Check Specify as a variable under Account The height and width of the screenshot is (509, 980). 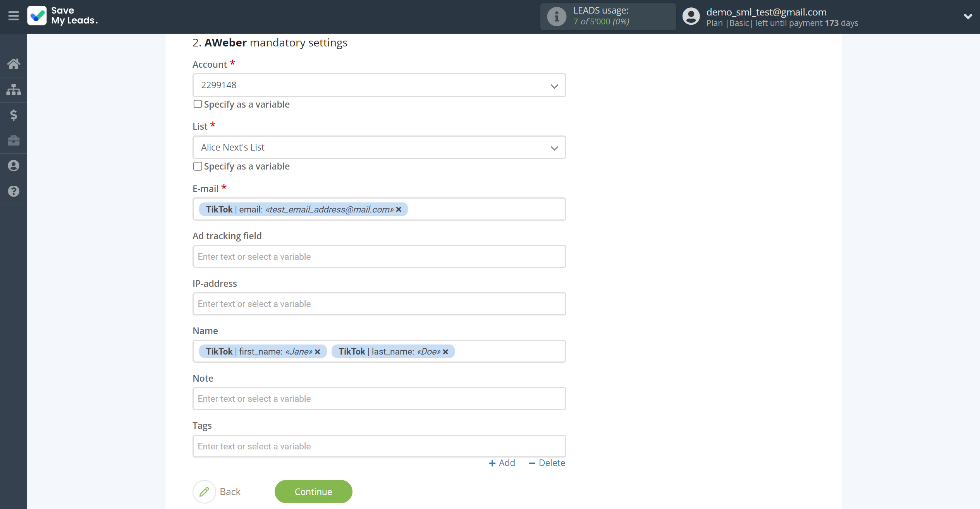point(198,104)
